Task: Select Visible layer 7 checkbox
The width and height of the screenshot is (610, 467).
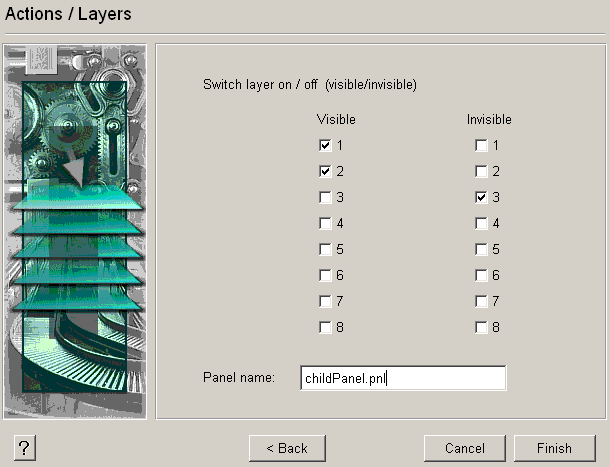Action: click(x=325, y=301)
